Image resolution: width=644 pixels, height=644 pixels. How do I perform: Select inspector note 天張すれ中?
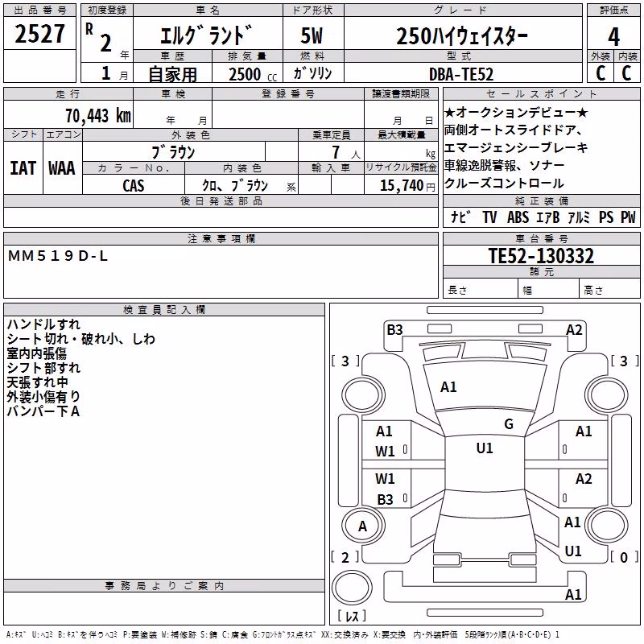[x=37, y=382]
